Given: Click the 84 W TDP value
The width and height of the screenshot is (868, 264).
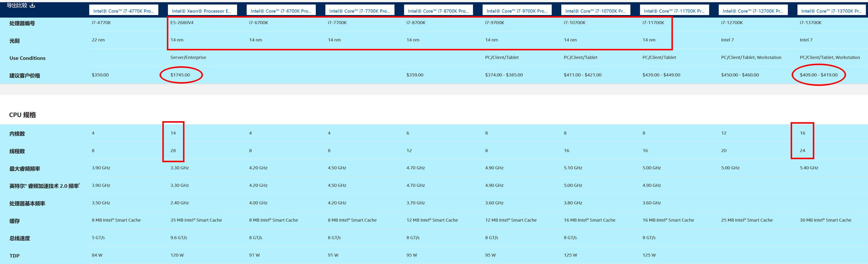Looking at the screenshot, I should point(97,255).
